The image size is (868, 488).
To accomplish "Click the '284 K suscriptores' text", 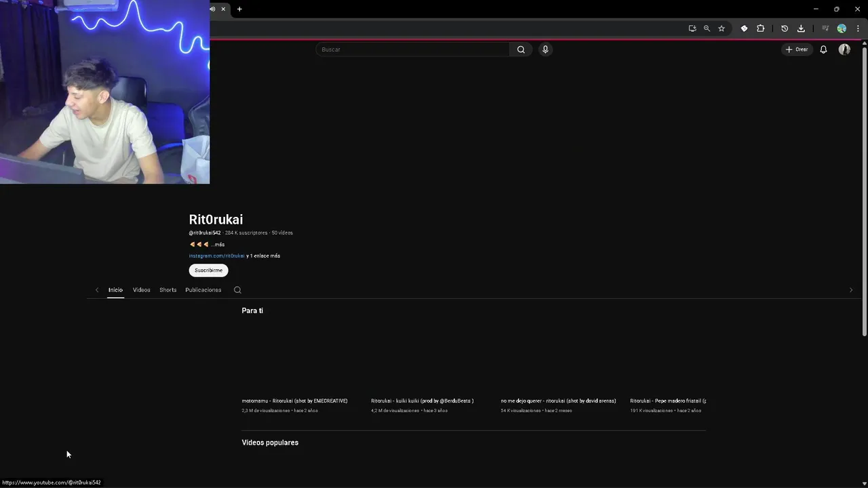I will [x=246, y=233].
